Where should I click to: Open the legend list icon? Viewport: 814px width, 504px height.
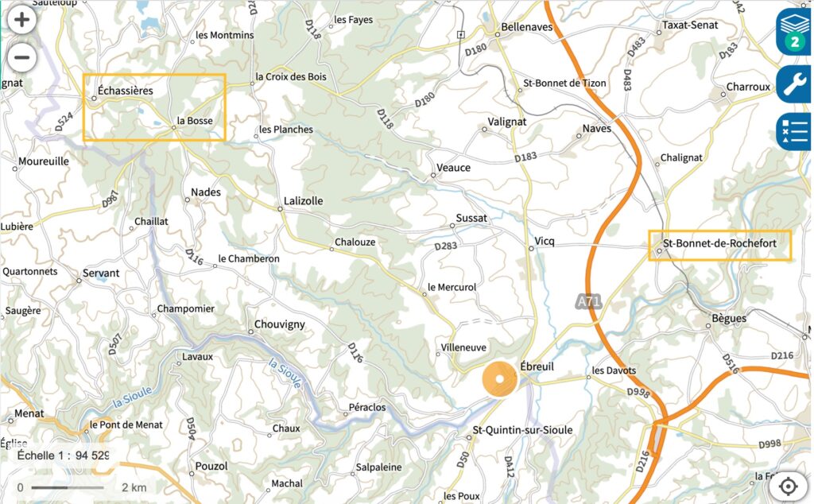coord(794,131)
